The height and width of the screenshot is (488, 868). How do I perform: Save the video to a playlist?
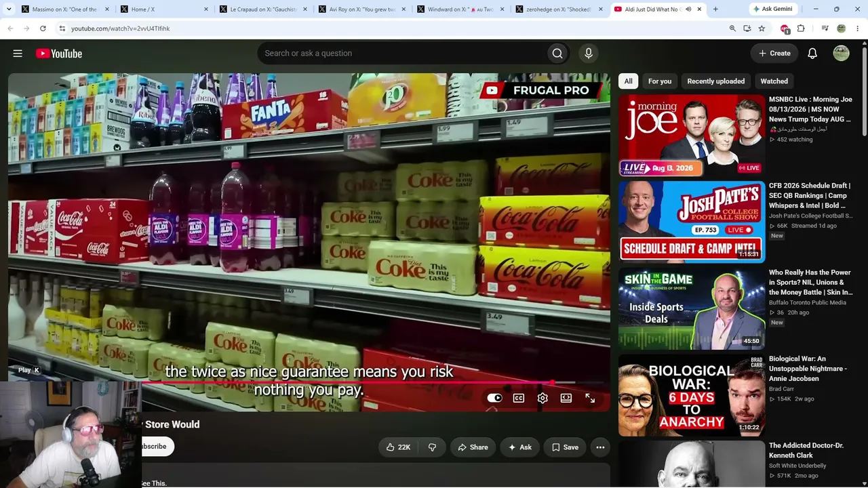(x=565, y=447)
